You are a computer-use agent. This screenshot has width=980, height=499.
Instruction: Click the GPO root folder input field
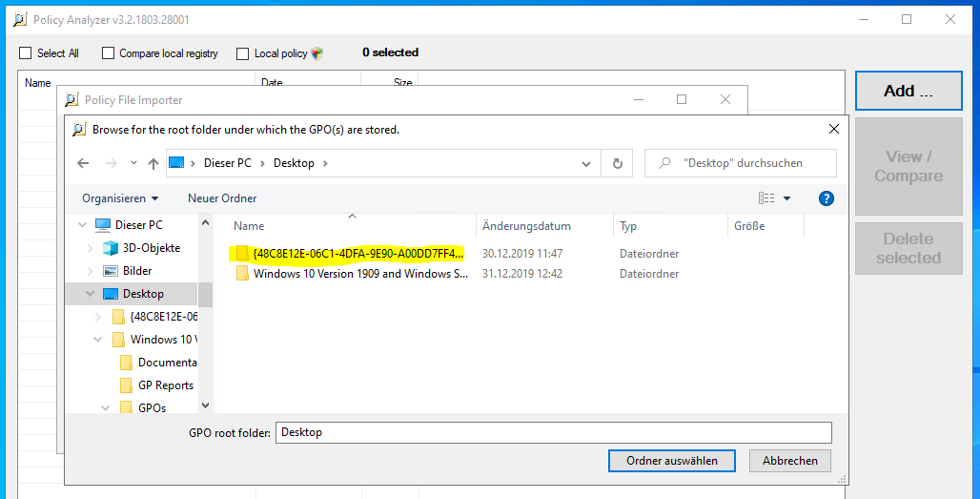click(x=554, y=433)
